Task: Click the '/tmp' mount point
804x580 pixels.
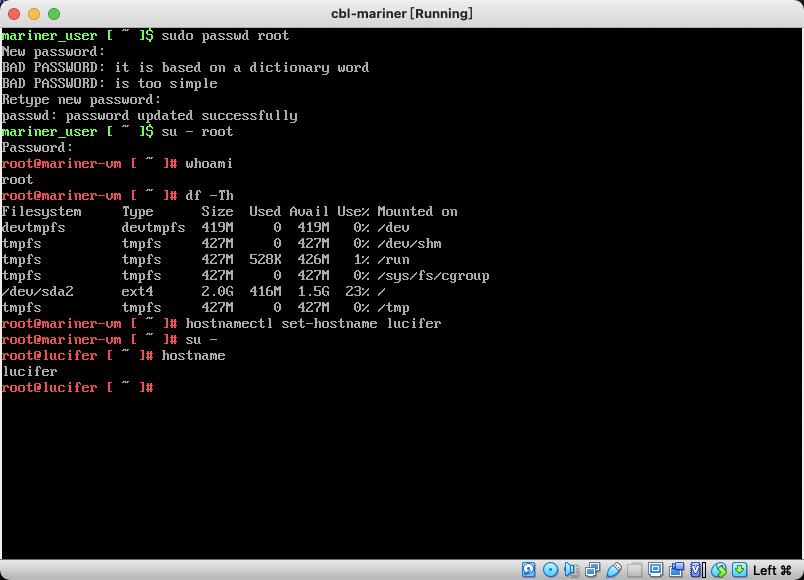Action: [393, 307]
